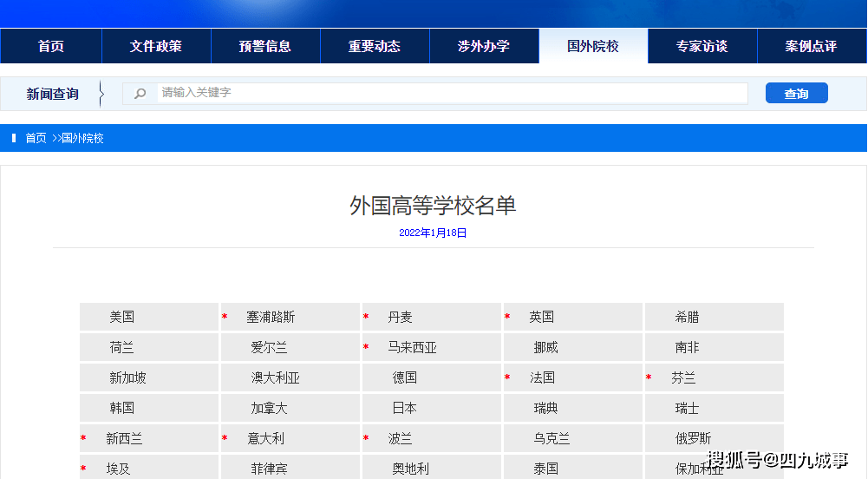Click the 请输入关键字 search field
Screen dimensions: 868x479
452,93
